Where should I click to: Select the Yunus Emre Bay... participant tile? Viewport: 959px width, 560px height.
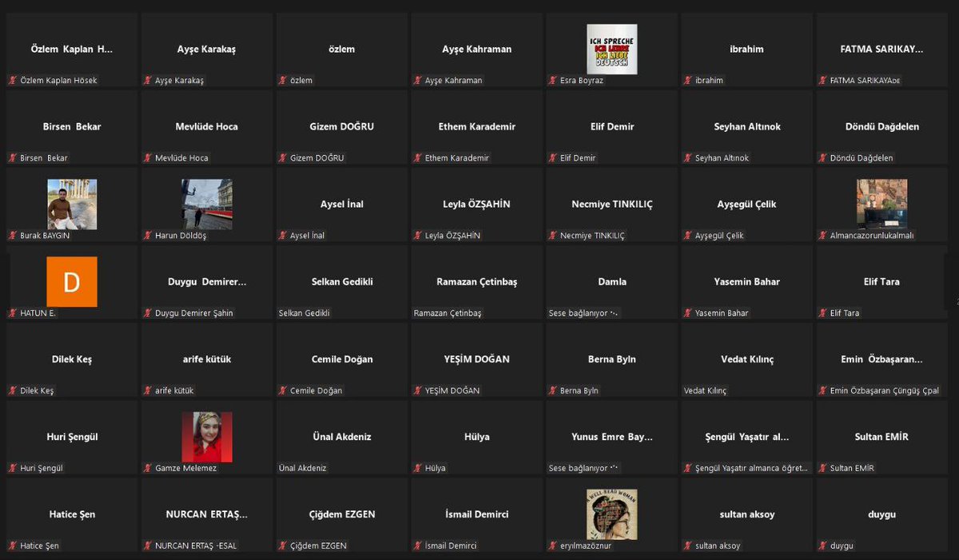coord(612,437)
